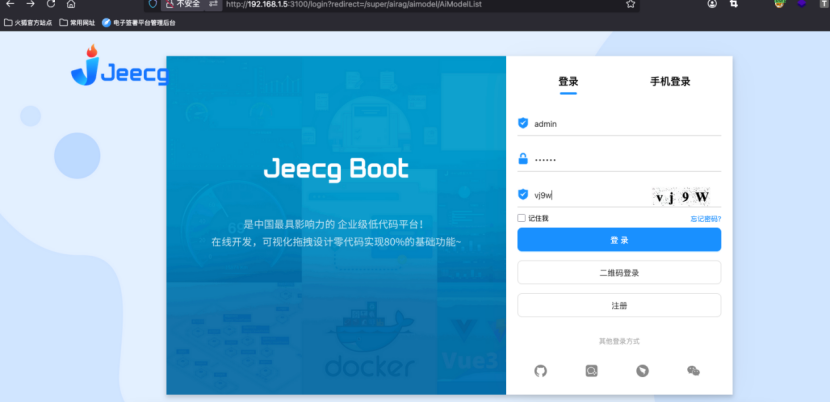Image resolution: width=830 pixels, height=402 pixels.
Task: Refresh the vj9W captcha image
Action: 682,196
